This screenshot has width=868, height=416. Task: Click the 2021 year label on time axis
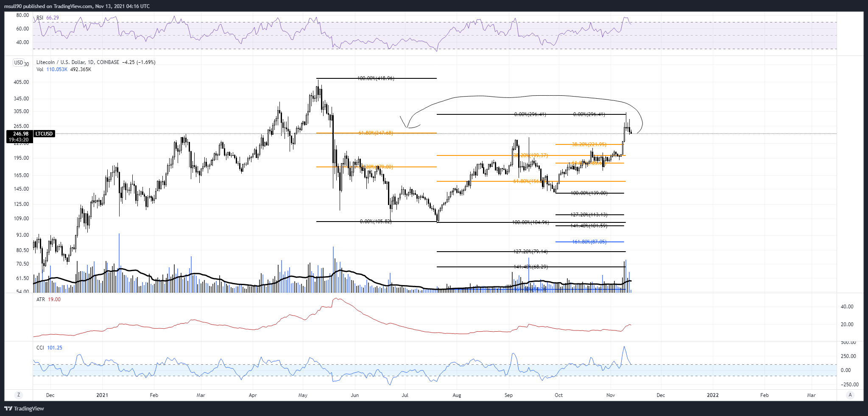[x=102, y=395]
